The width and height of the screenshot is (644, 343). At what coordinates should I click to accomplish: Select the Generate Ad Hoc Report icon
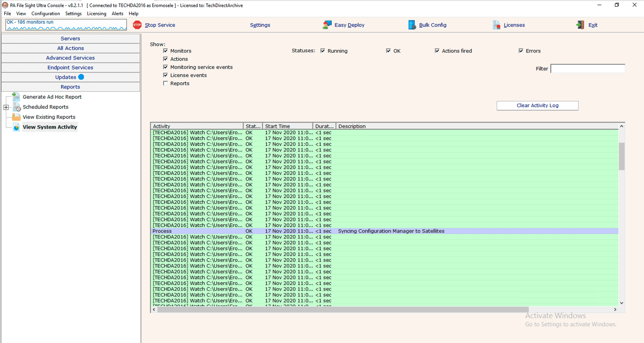(x=16, y=97)
